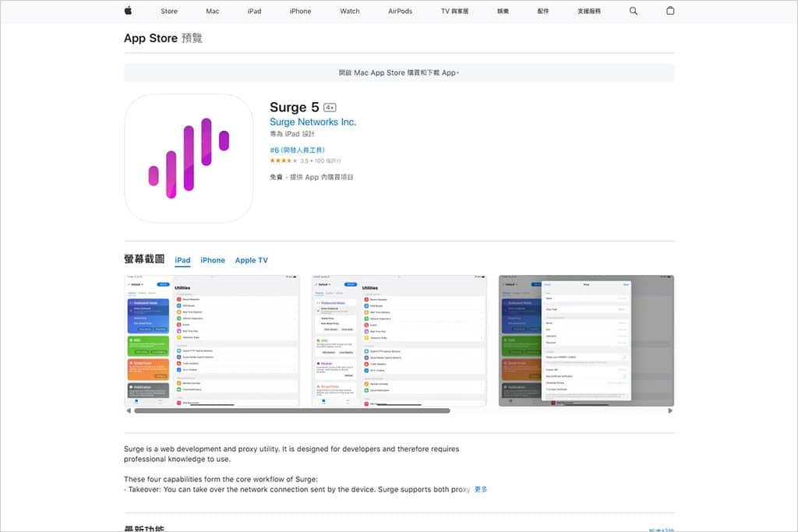The image size is (798, 532).
Task: Click the Mac App Store banner
Action: [x=399, y=72]
